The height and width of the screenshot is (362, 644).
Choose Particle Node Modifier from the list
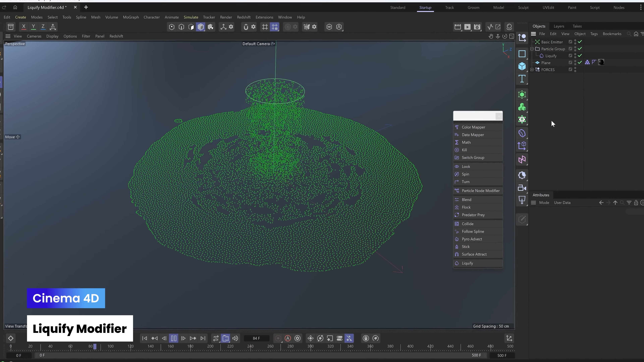[x=480, y=191]
